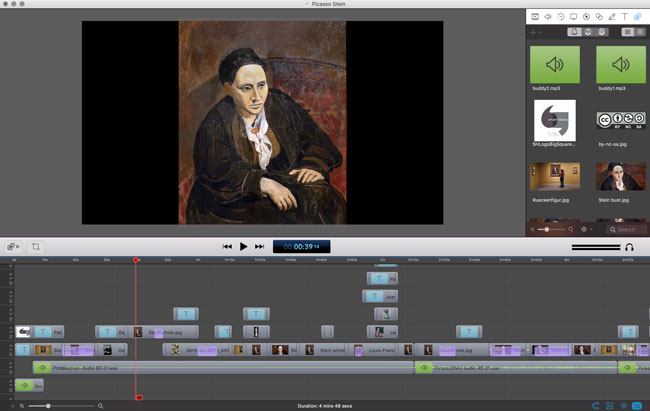650x411 pixels.
Task: Select the 'Pa' text clip on top track
Action: [382, 279]
